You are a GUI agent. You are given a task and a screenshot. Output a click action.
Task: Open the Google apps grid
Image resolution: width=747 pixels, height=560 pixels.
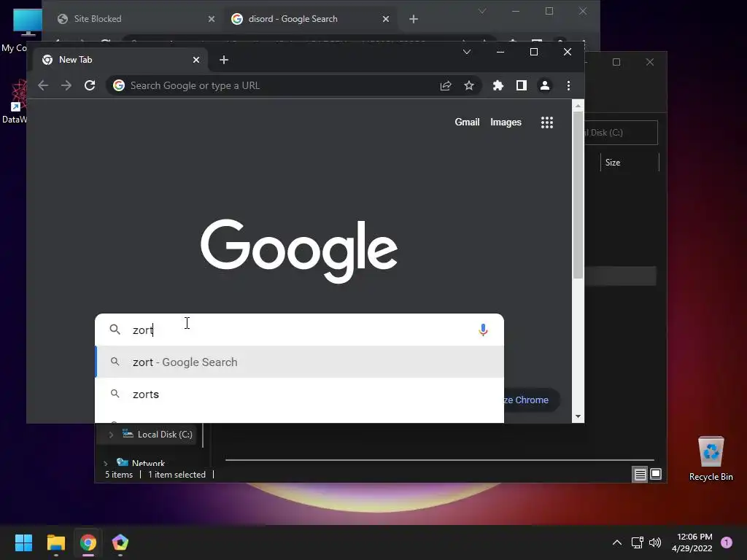point(547,122)
